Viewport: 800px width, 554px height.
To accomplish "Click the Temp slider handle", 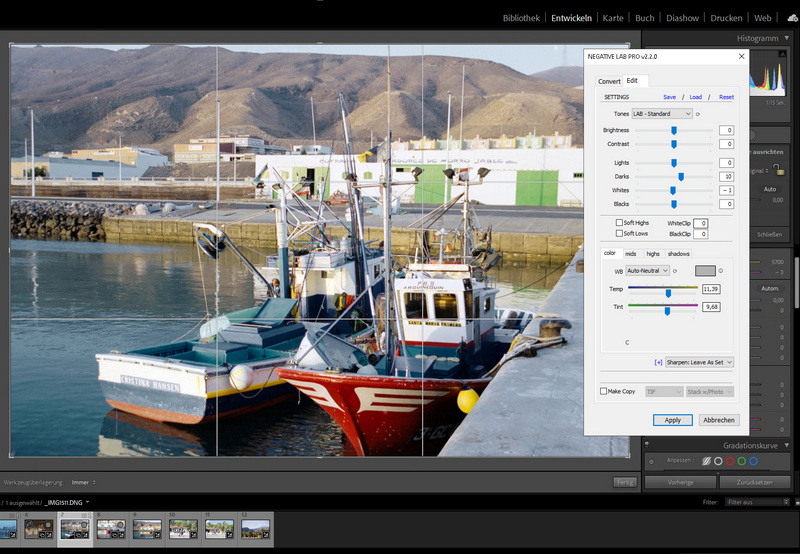I will click(x=668, y=293).
